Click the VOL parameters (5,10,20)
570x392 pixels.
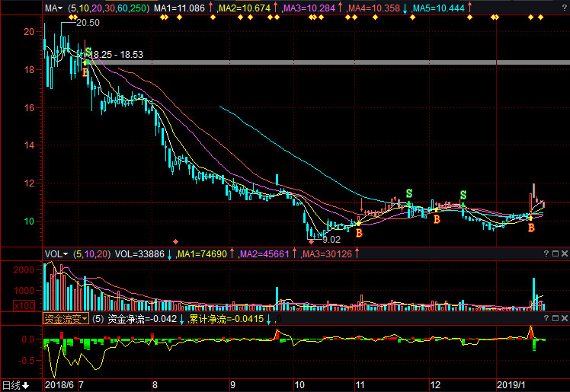(x=91, y=253)
